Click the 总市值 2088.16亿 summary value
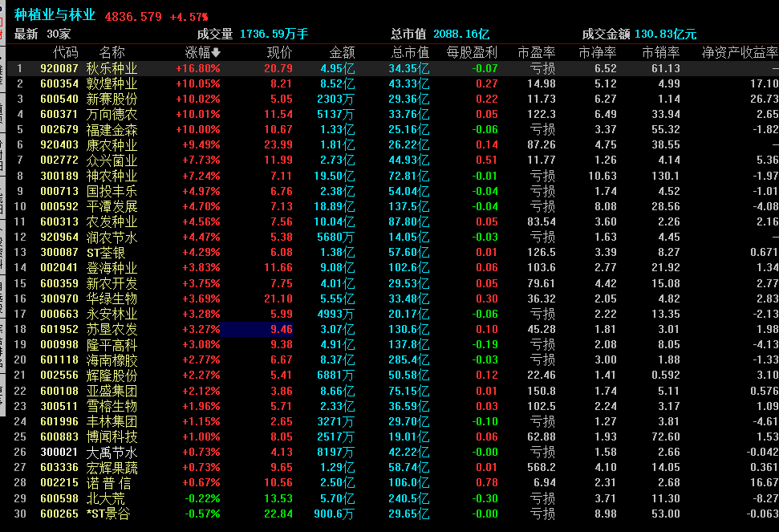 tap(461, 34)
